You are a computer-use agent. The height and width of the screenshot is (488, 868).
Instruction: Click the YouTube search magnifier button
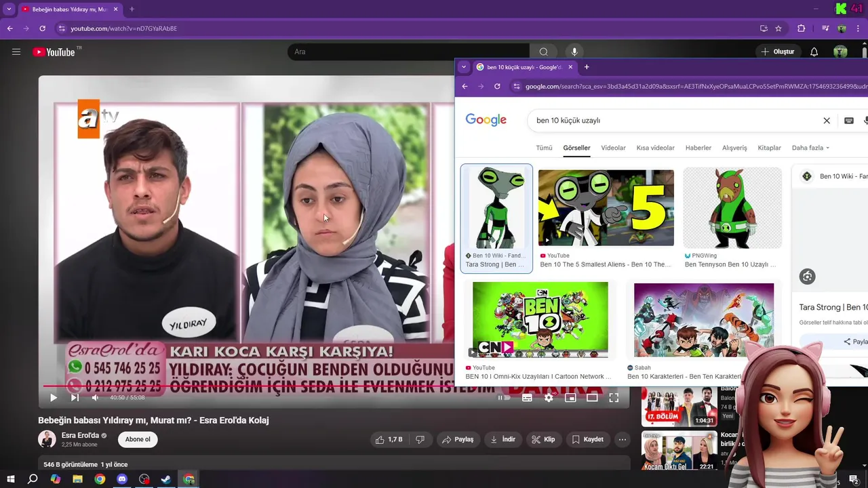[x=543, y=52]
